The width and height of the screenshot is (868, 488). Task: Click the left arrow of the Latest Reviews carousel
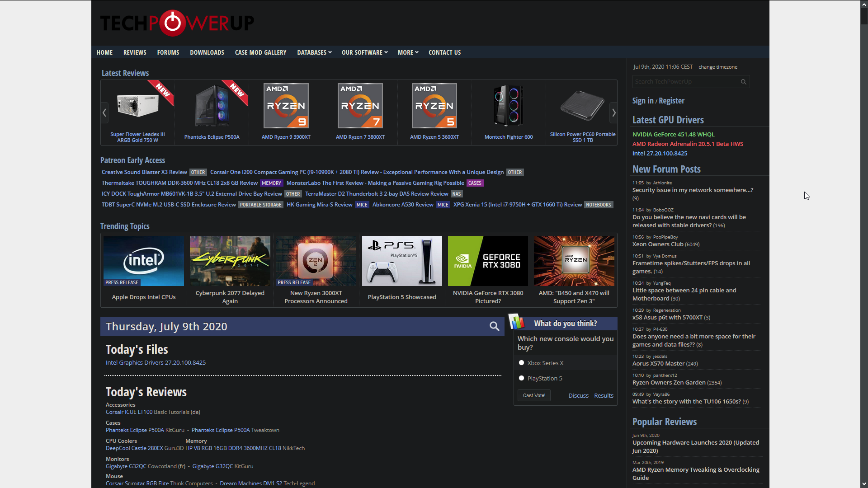pos(104,113)
